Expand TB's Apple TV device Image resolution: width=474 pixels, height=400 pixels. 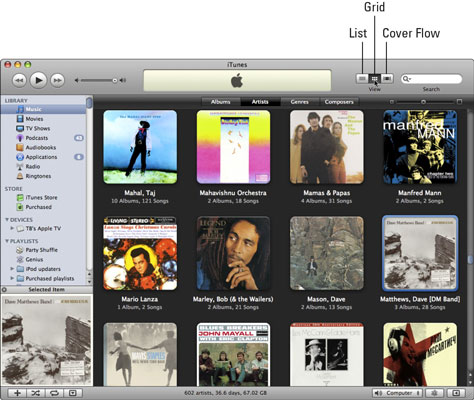(x=12, y=228)
